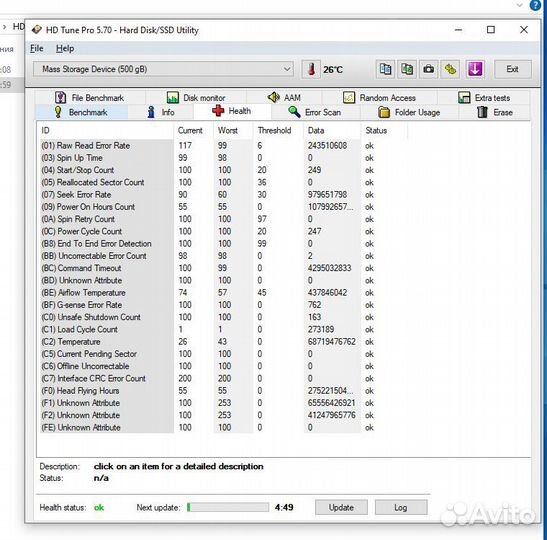
Task: Open the File menu
Action: click(37, 48)
